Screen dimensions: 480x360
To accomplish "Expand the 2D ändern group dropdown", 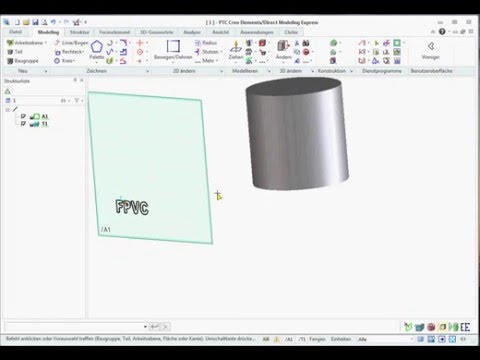I will [x=221, y=71].
